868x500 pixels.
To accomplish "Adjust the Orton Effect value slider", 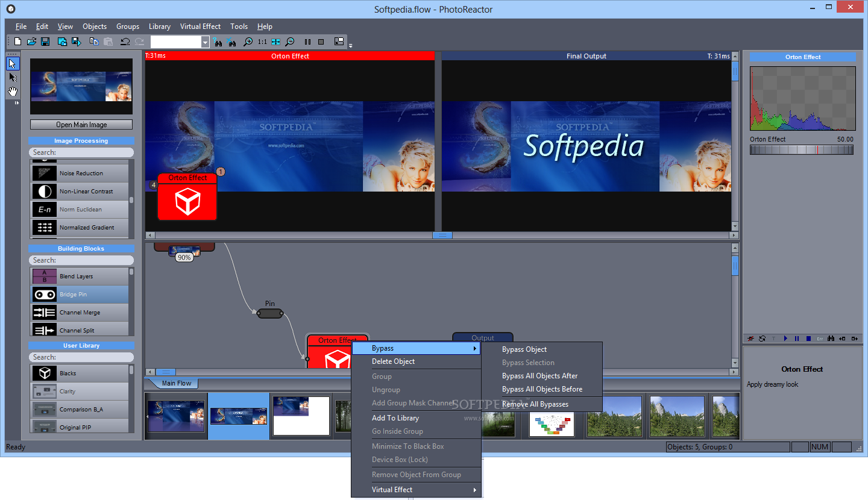I will point(802,149).
